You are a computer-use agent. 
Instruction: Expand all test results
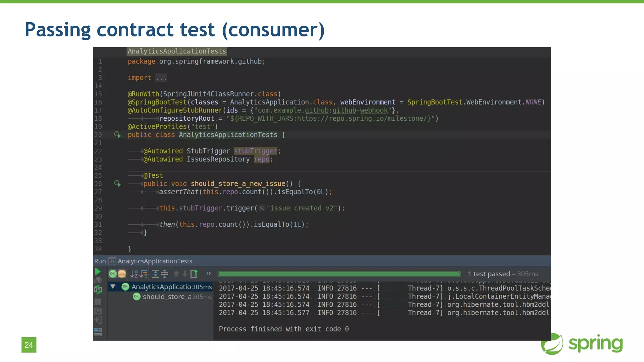[x=155, y=274]
